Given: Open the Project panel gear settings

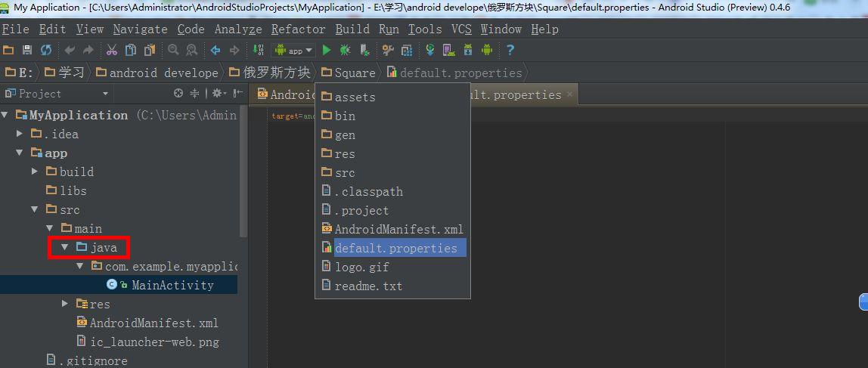Looking at the screenshot, I should click(219, 94).
